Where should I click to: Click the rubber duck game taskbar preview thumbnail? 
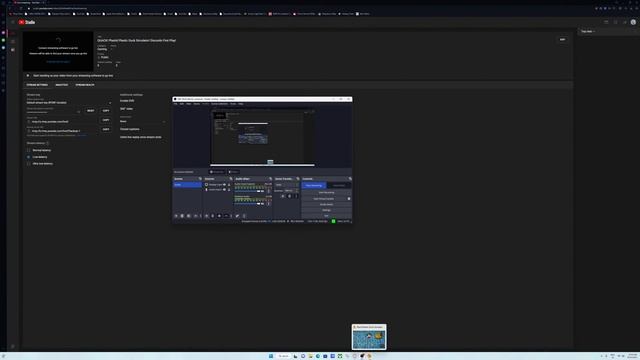pyautogui.click(x=369, y=337)
